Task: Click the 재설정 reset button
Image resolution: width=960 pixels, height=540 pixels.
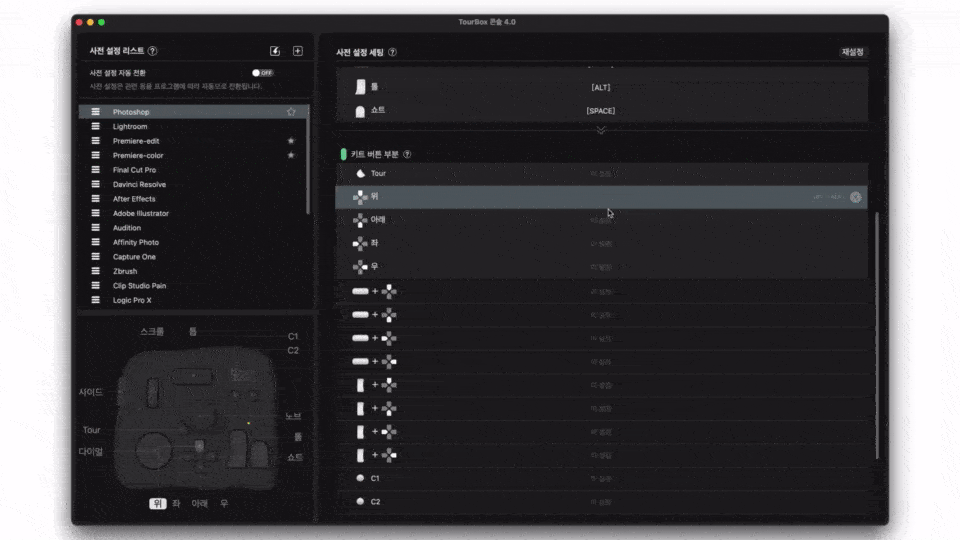Action: pyautogui.click(x=852, y=52)
